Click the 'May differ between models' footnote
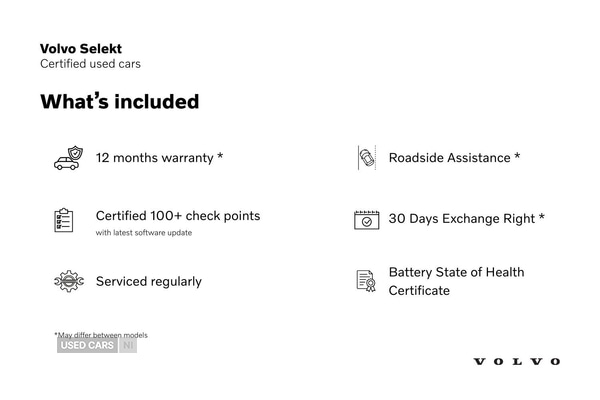 coord(101,335)
